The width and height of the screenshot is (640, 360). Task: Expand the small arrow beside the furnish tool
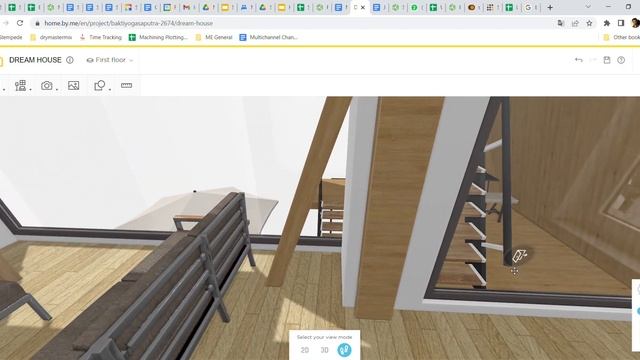[30, 89]
